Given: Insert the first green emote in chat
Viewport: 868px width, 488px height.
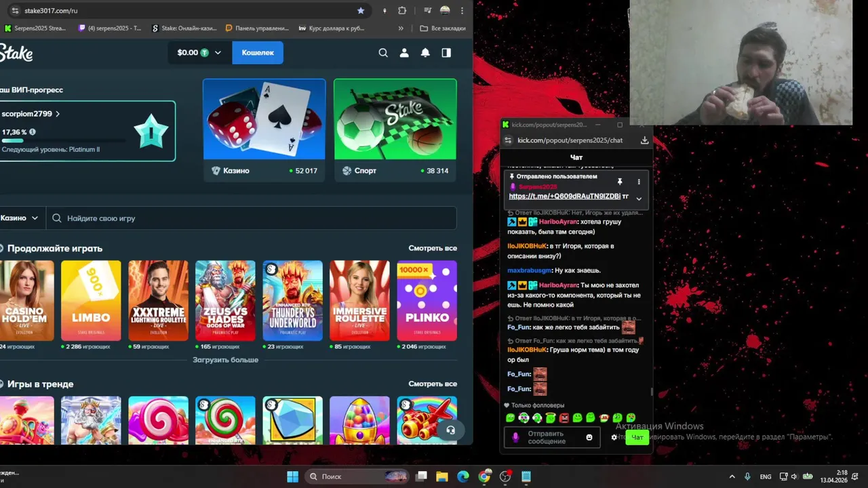Looking at the screenshot, I should [x=510, y=418].
